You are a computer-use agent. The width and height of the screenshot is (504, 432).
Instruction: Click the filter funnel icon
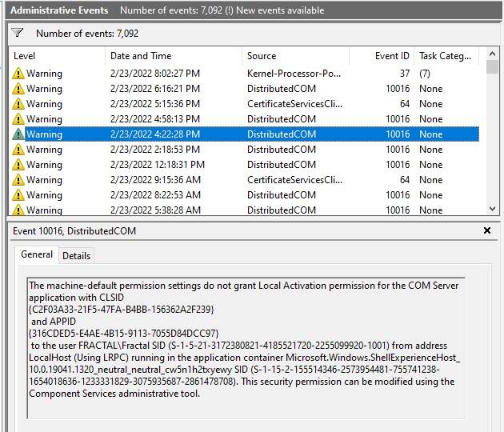coord(18,34)
